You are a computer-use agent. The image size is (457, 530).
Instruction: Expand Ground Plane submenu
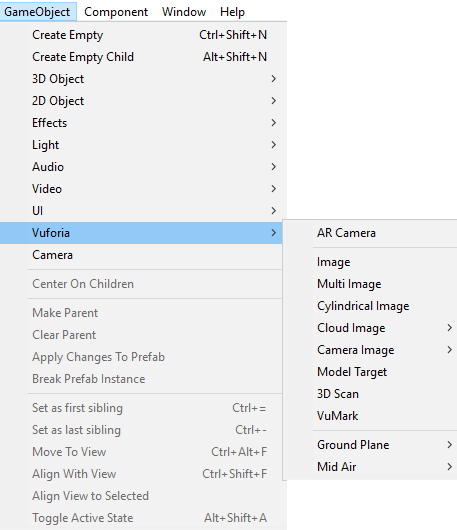click(370, 445)
